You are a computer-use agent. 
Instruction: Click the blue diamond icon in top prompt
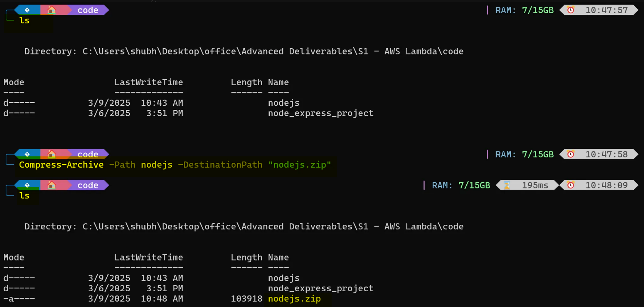27,10
